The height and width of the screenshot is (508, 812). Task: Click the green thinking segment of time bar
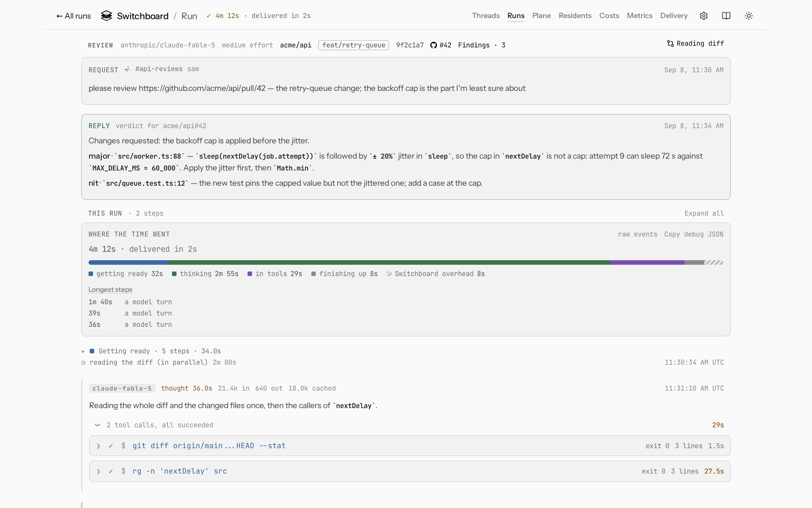[x=389, y=262]
